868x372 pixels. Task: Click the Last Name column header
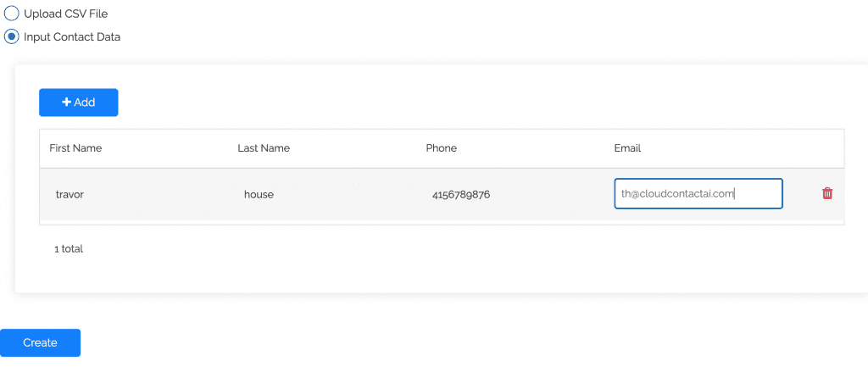coord(264,148)
